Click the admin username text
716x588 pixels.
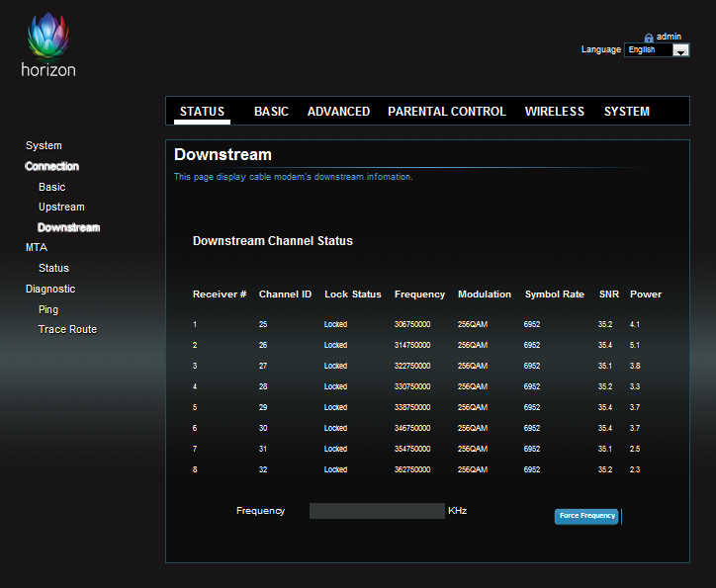[669, 37]
